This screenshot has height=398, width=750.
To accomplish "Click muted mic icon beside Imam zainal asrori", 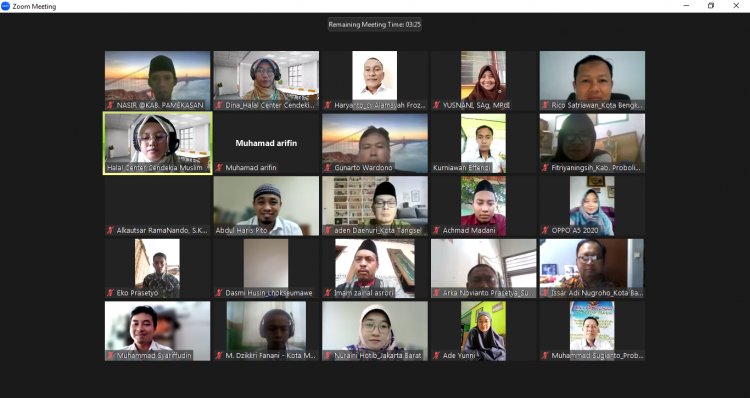I will [328, 293].
